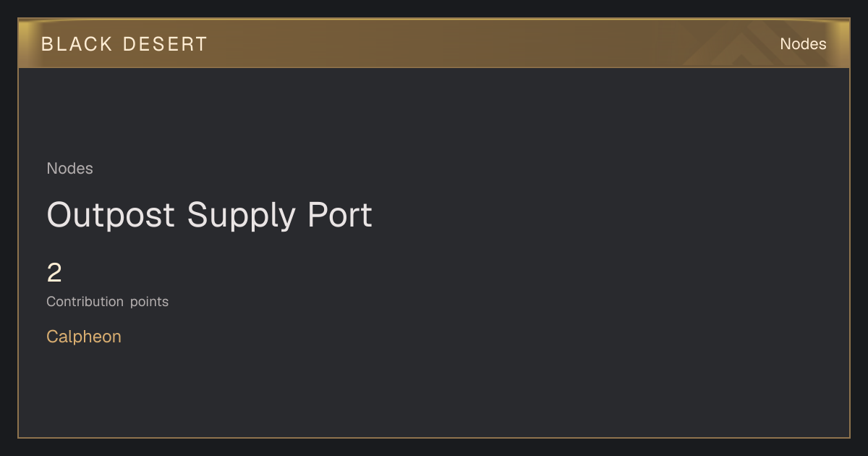Open the Calpheon territory link
868x456 pixels.
pyautogui.click(x=84, y=337)
